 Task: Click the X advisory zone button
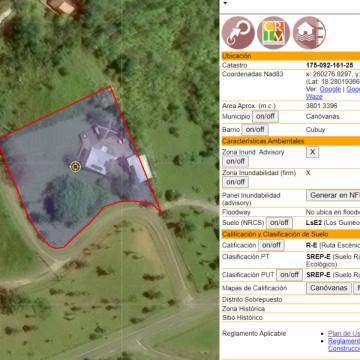coord(312,152)
